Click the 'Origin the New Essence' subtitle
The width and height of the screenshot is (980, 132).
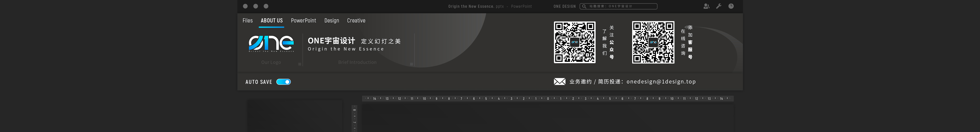[x=346, y=49]
